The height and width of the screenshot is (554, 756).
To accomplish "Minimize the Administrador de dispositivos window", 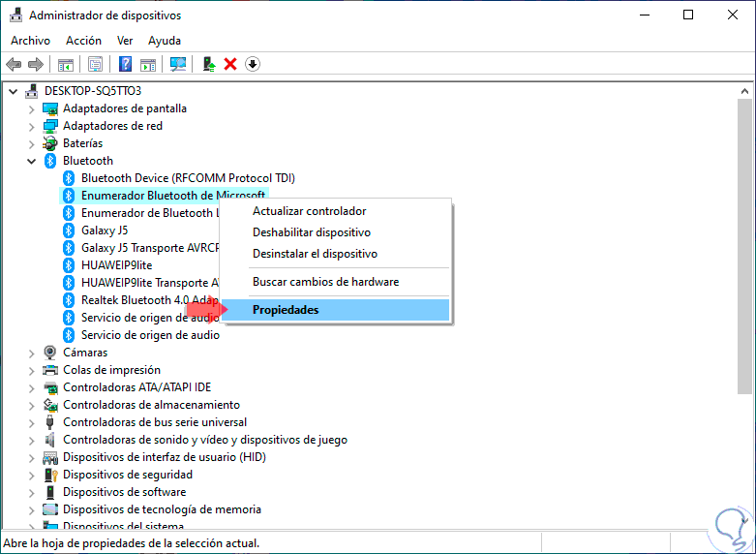I will pos(645,15).
